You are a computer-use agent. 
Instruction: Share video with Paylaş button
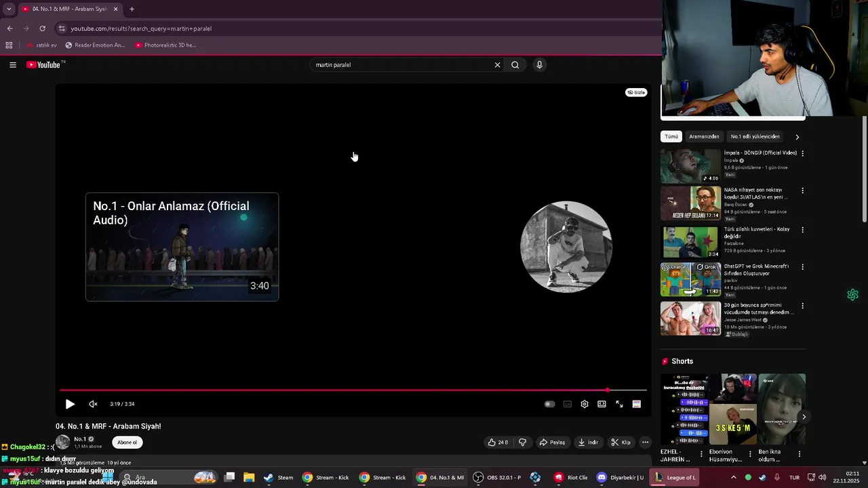[552, 443]
